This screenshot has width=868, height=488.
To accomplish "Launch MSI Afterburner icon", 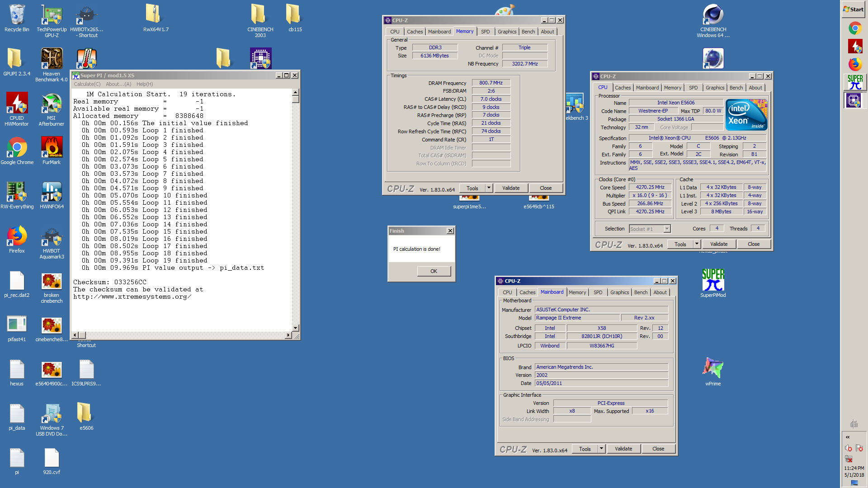I will point(52,109).
